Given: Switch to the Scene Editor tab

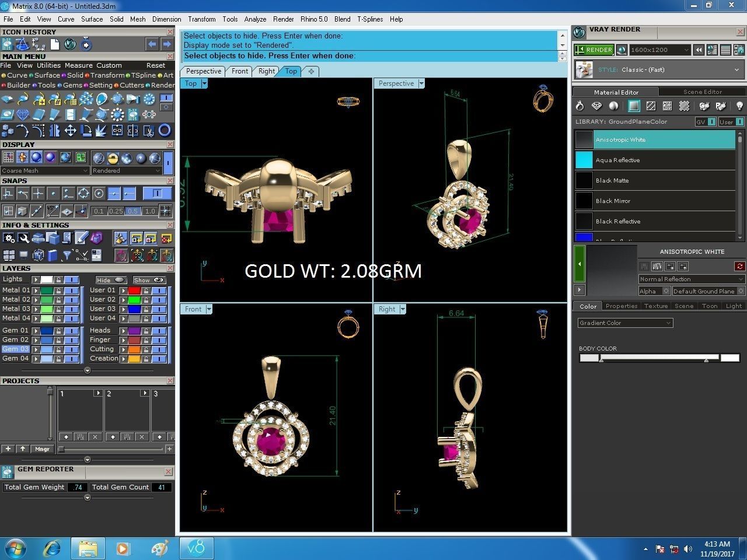Looking at the screenshot, I should pos(703,92).
